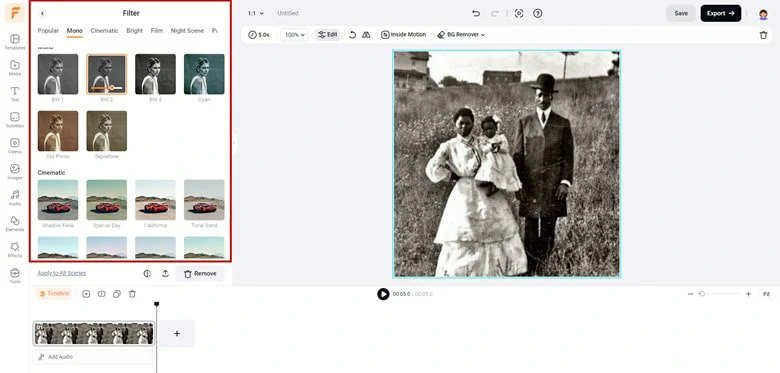The width and height of the screenshot is (780, 373).
Task: Split the scene with timeline split icon
Action: click(x=101, y=294)
